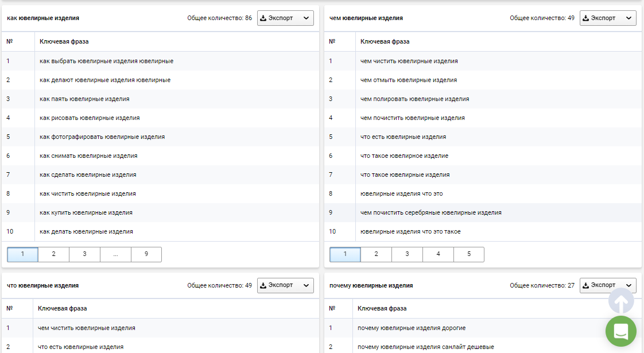Go to page 4 in the 'чем ювелирные изделия' table
The height and width of the screenshot is (353, 644).
click(x=439, y=254)
